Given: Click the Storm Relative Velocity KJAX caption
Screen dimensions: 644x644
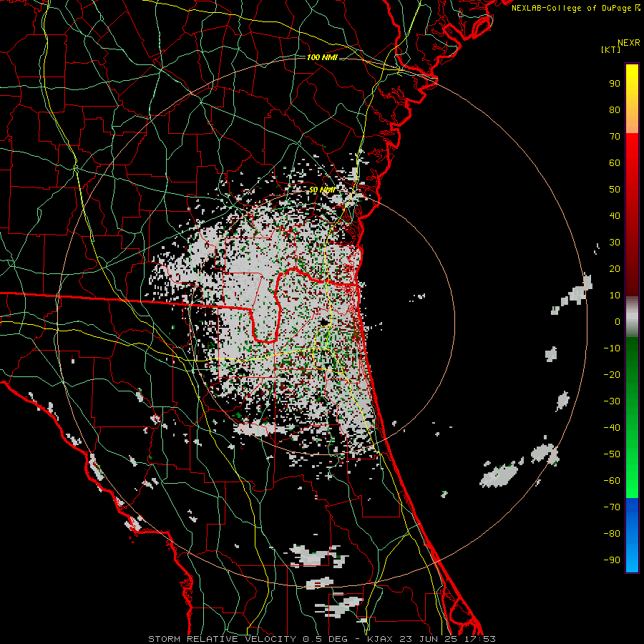Looking at the screenshot, I should (322, 639).
